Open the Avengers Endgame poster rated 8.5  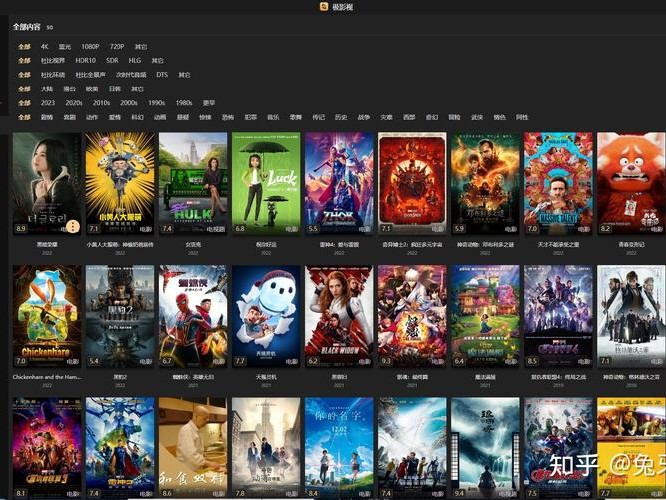559,316
